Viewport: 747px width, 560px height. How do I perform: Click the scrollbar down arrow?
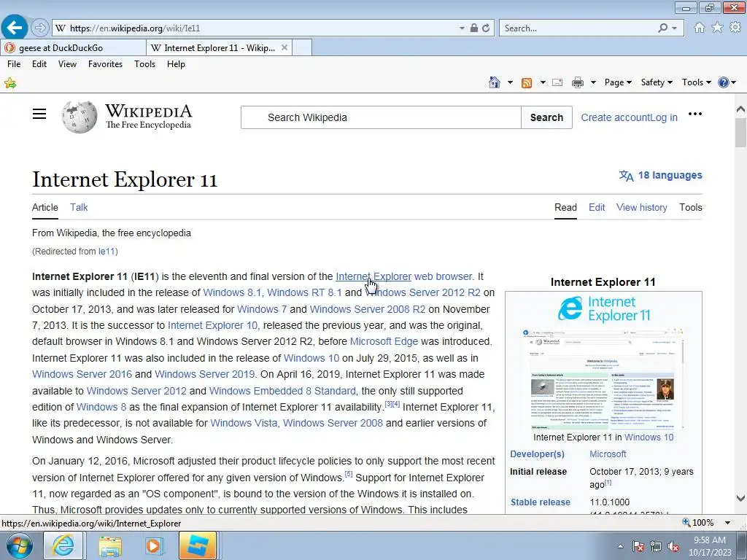tap(740, 498)
